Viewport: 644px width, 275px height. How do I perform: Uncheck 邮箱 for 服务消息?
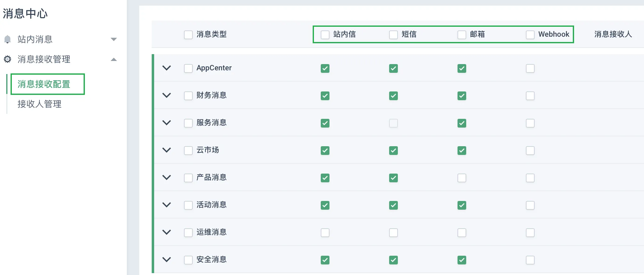[462, 123]
